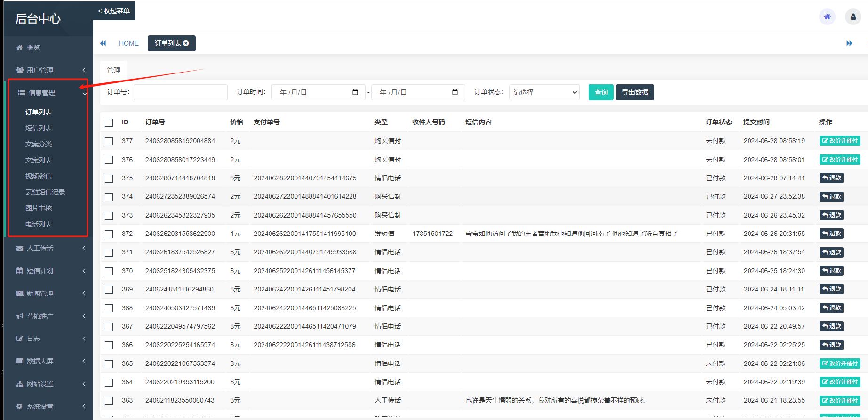The height and width of the screenshot is (420, 868).
Task: Click the 用户管理 users icon
Action: 20,70
